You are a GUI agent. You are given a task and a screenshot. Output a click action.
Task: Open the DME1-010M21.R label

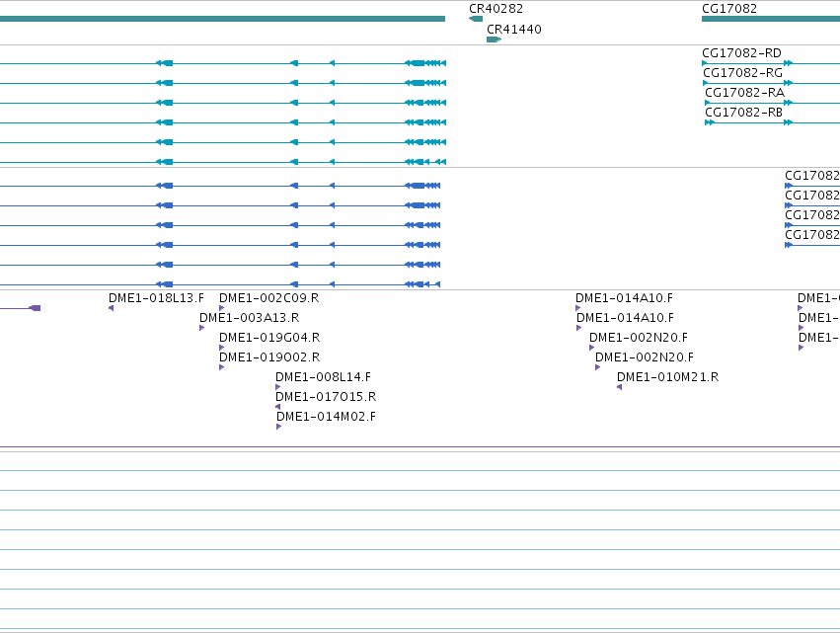[667, 377]
